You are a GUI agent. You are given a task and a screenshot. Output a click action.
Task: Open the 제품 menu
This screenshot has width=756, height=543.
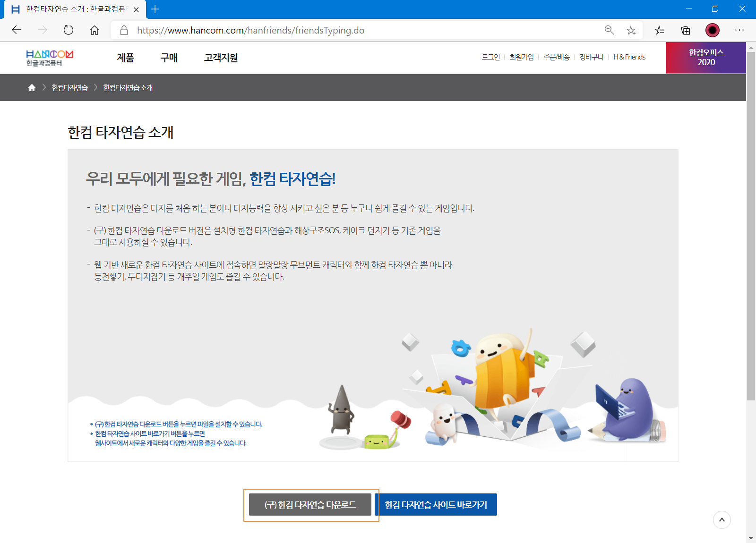pos(125,58)
